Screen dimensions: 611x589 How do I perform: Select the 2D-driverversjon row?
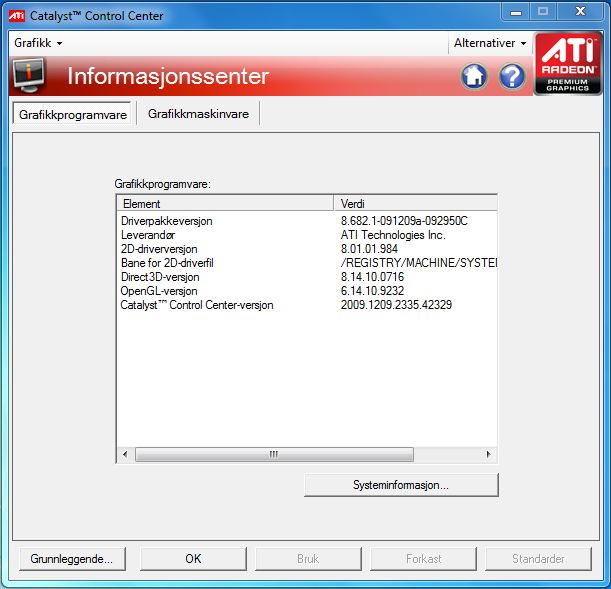(307, 249)
